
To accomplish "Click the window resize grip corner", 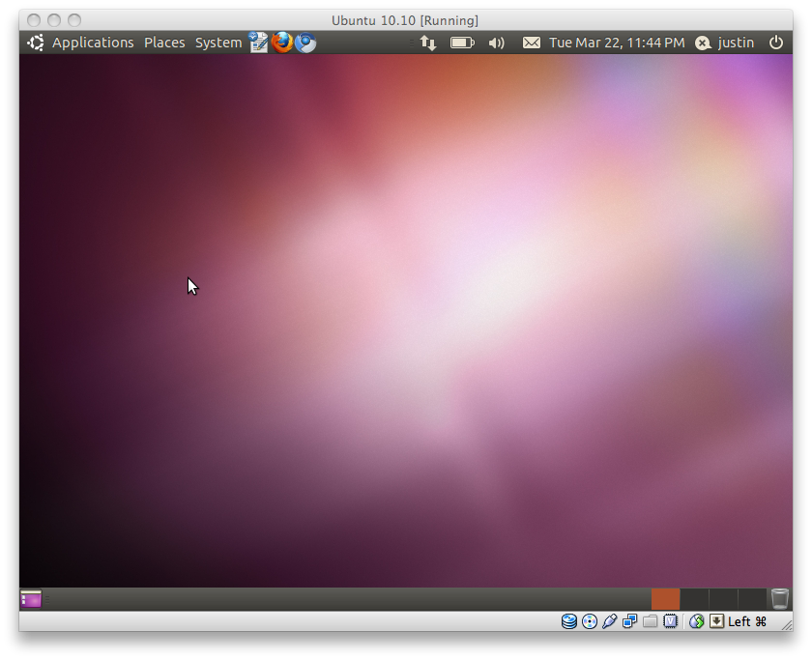I will coord(787,625).
